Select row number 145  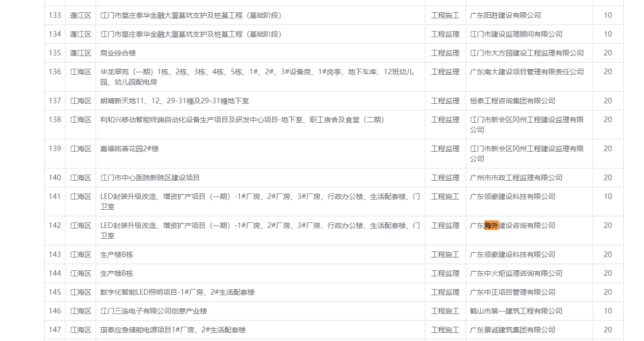coord(55,292)
